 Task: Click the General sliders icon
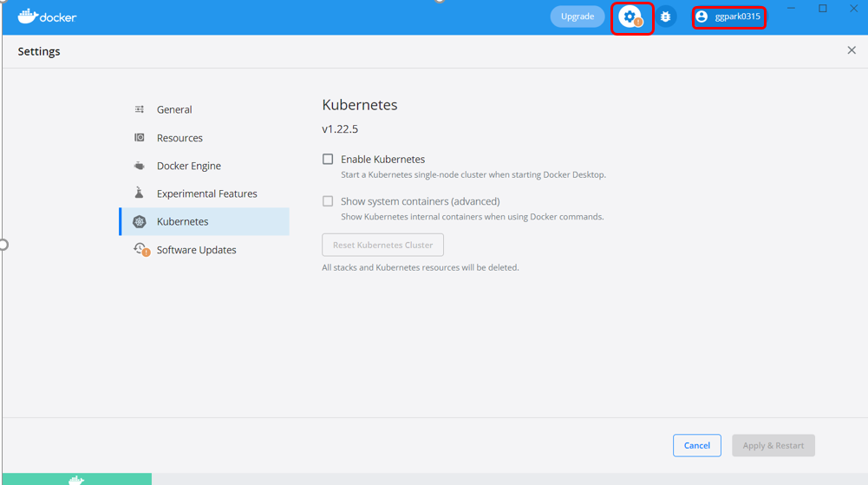coord(140,109)
